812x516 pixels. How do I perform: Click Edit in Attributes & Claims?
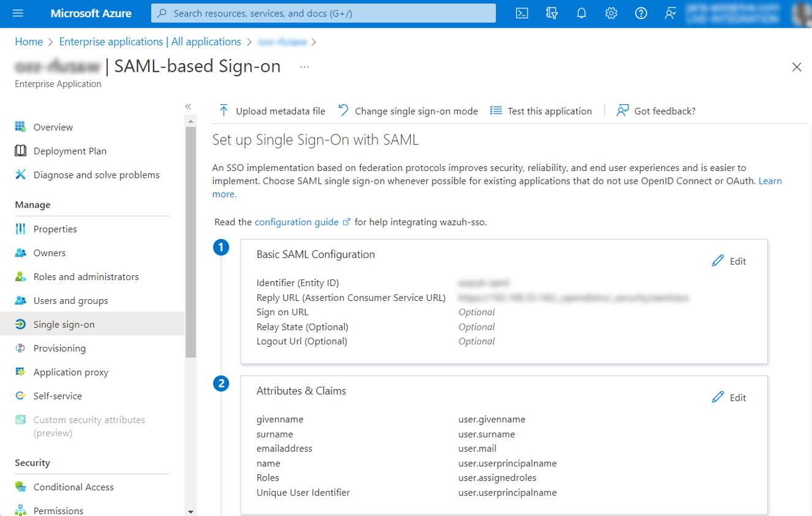[729, 397]
